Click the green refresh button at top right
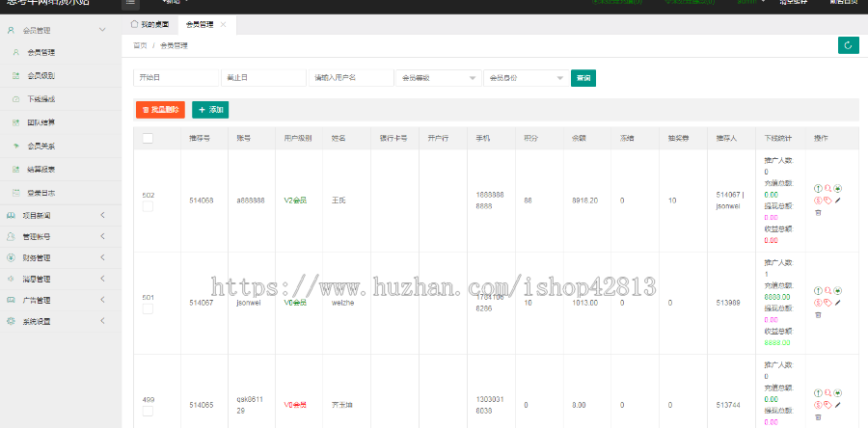Image resolution: width=868 pixels, height=428 pixels. [848, 45]
